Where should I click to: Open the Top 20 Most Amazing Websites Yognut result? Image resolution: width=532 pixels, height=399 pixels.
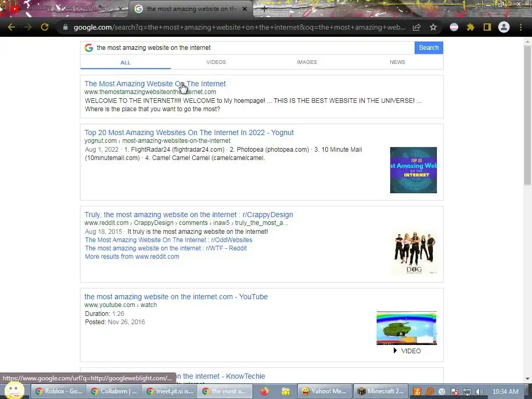[189, 132]
